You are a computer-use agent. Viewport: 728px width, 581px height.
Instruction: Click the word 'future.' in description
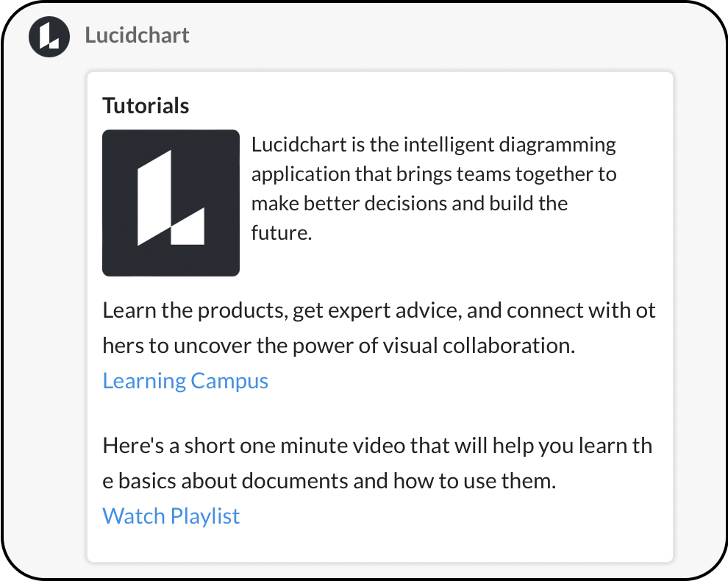click(282, 232)
